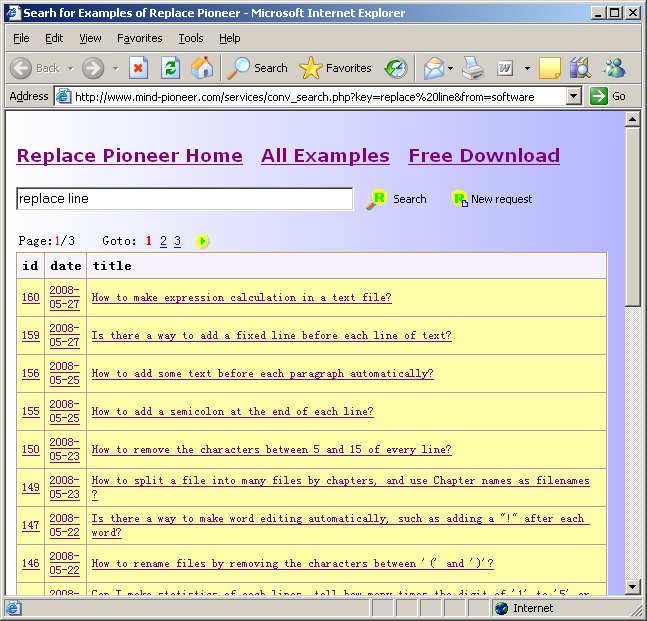647x621 pixels.
Task: Open the Favorites toolbar button
Action: coord(336,68)
